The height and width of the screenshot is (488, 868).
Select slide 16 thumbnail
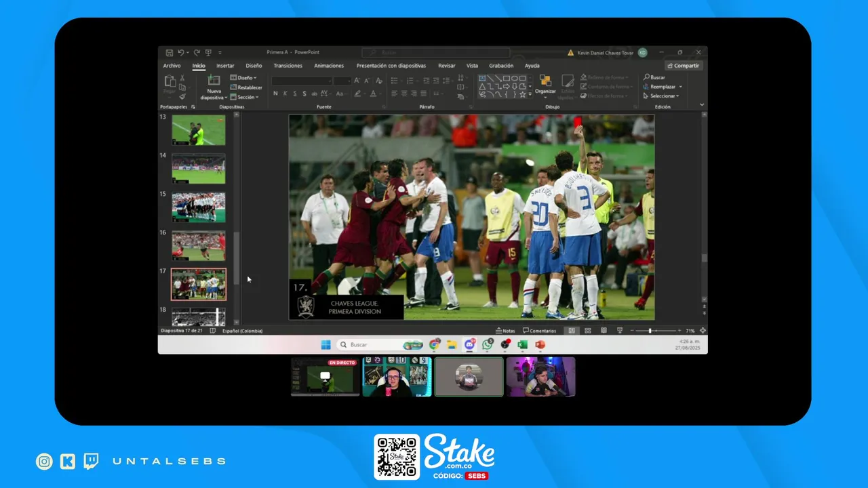199,245
